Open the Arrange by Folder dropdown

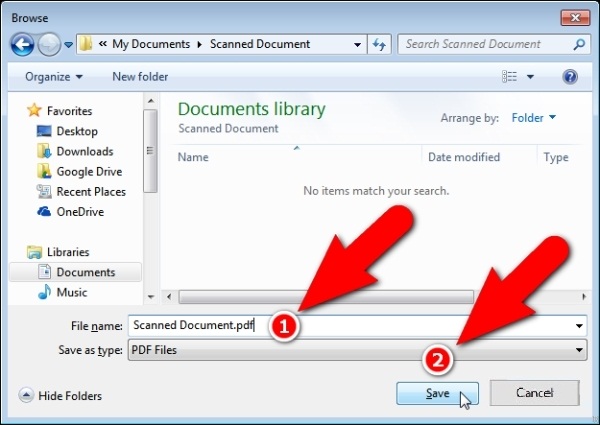pyautogui.click(x=534, y=118)
